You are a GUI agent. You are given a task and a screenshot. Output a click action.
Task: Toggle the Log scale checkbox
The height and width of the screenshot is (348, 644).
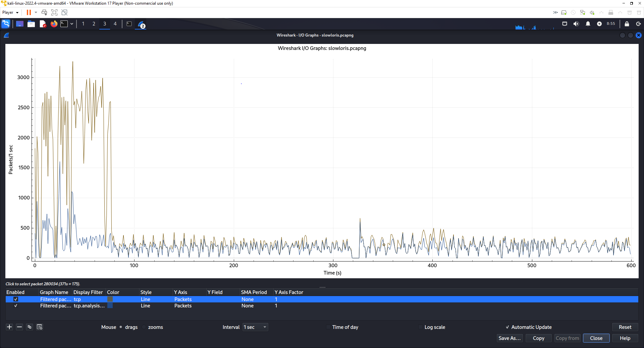click(x=421, y=327)
